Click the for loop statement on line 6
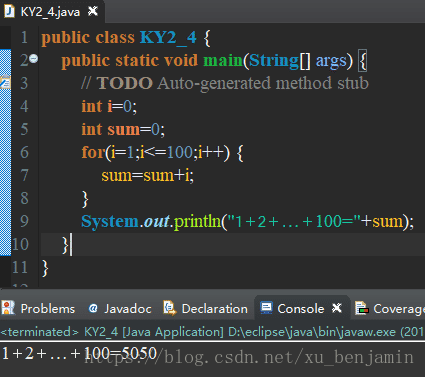The width and height of the screenshot is (425, 377). click(x=162, y=152)
